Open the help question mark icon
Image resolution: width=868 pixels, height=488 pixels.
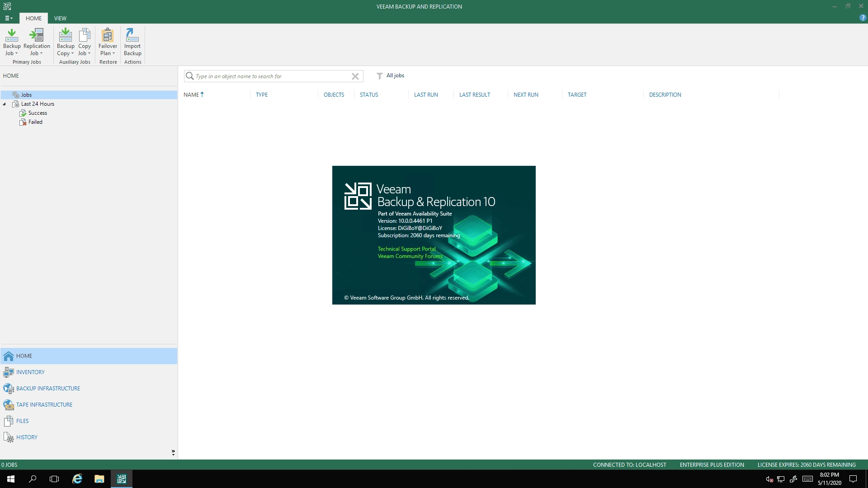pos(863,18)
